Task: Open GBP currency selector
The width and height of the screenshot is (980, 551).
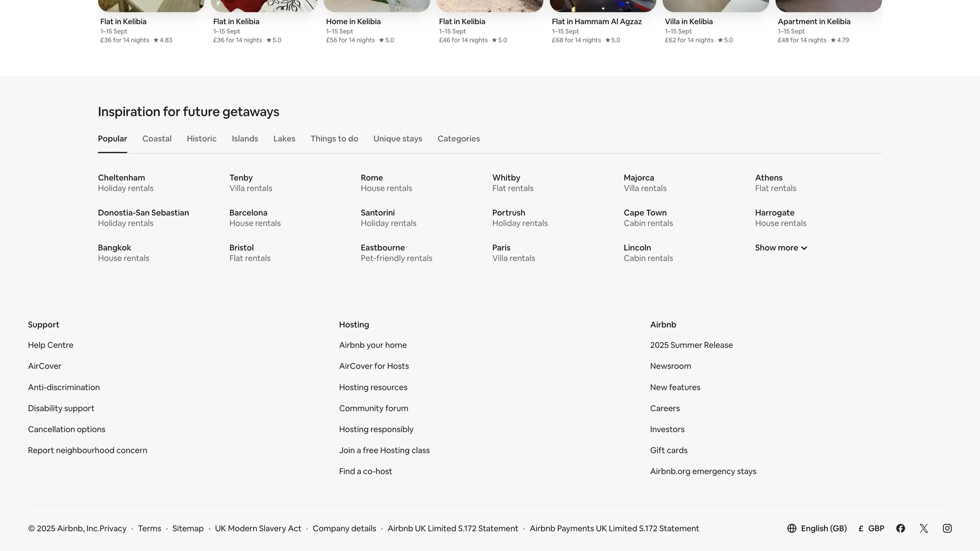Action: 876,529
